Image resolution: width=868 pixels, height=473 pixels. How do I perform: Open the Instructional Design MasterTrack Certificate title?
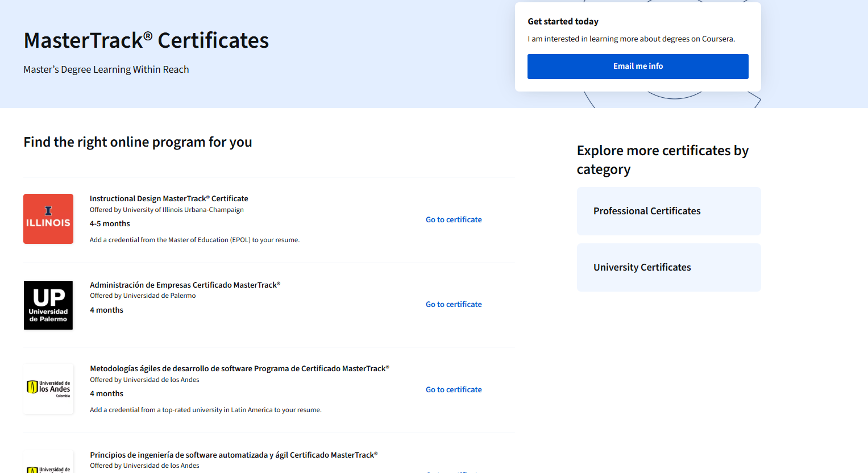click(x=169, y=198)
